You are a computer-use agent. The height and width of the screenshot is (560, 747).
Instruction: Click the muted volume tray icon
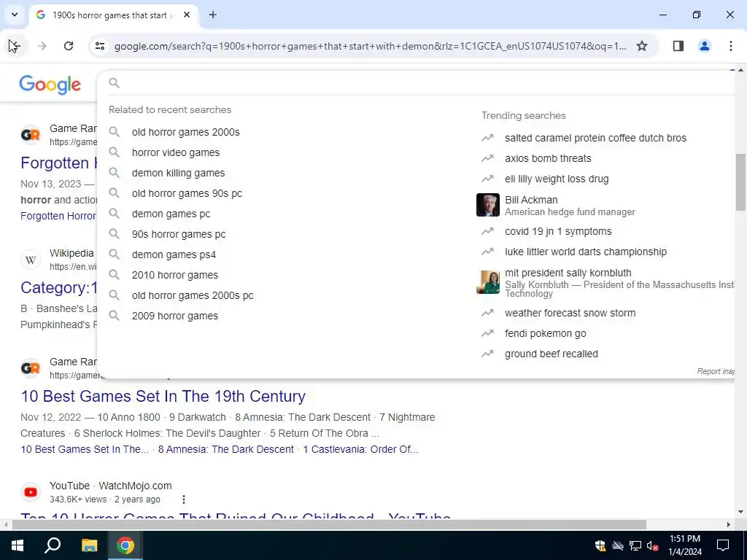tap(653, 545)
